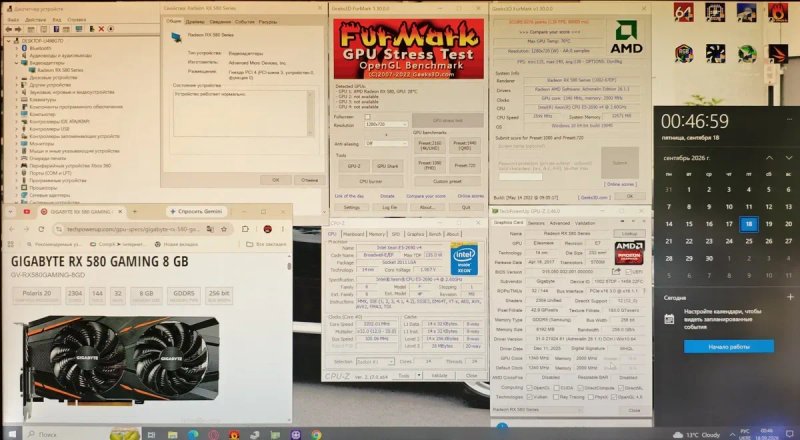Open Chrome three-dot menu

[x=283, y=229]
